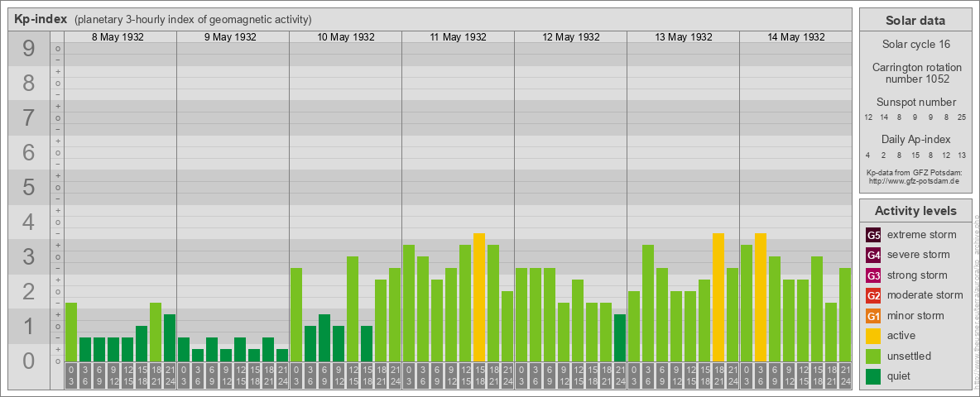Click the G4 severe storm icon
This screenshot has height=397, width=980.
click(x=873, y=256)
